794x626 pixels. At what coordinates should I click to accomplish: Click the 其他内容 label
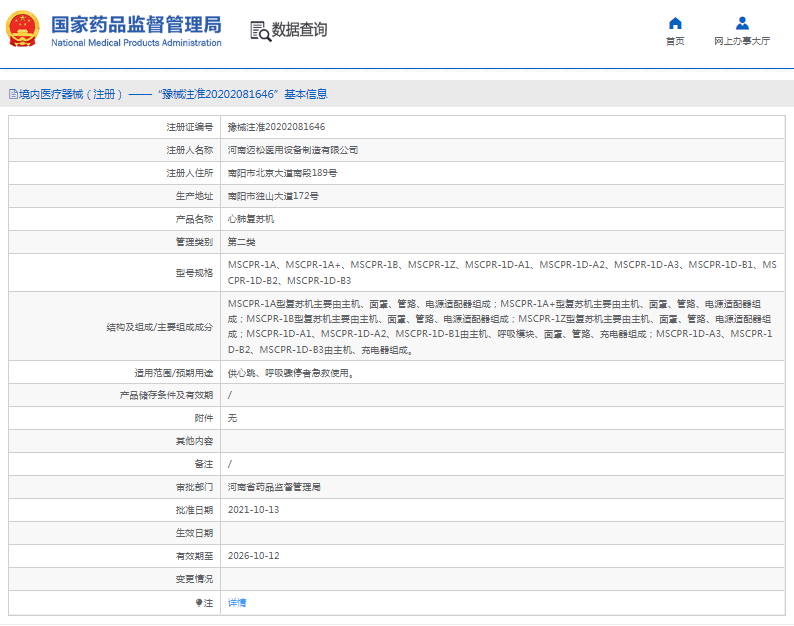(x=194, y=441)
